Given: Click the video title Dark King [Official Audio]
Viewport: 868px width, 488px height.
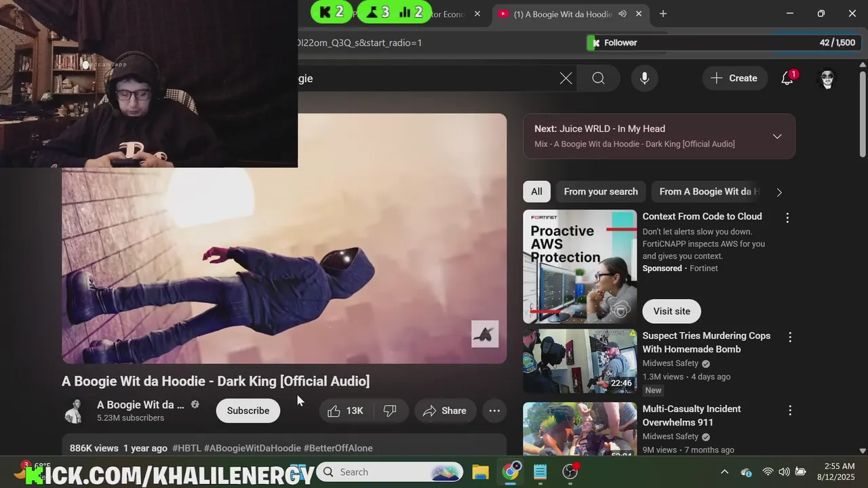Looking at the screenshot, I should pos(216,381).
